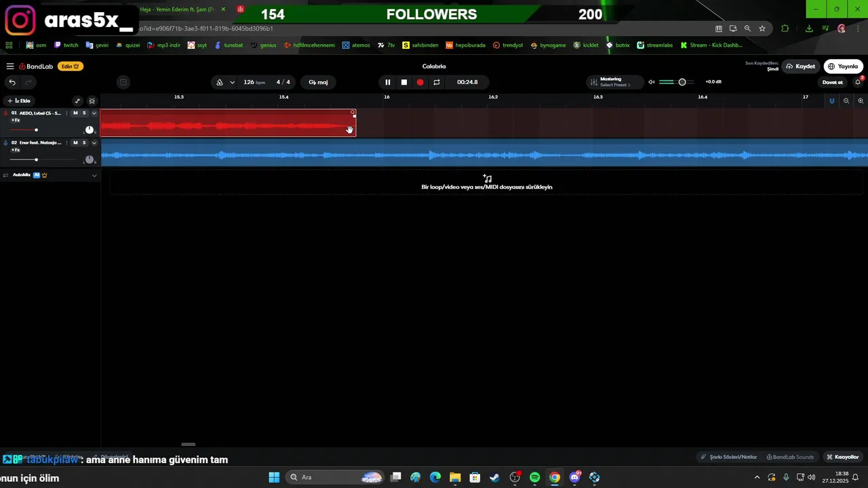Click the timeline ruler at marker 16
This screenshot has height=488, width=868.
(387, 98)
